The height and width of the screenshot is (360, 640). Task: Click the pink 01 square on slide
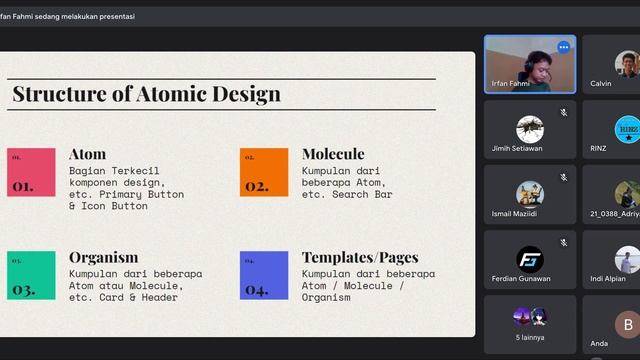pyautogui.click(x=31, y=172)
